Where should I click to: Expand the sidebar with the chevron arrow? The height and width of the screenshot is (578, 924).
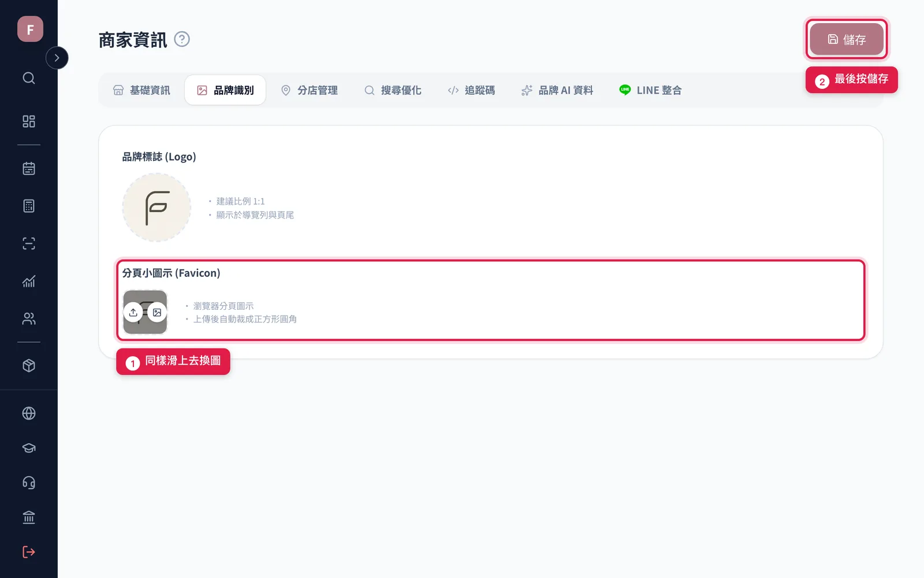57,58
